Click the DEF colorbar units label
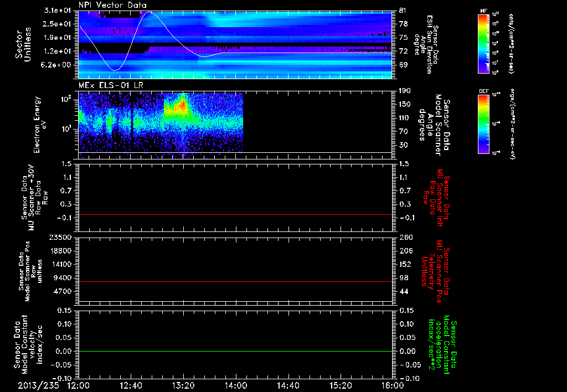This screenshot has height=392, width=567. coord(512,124)
